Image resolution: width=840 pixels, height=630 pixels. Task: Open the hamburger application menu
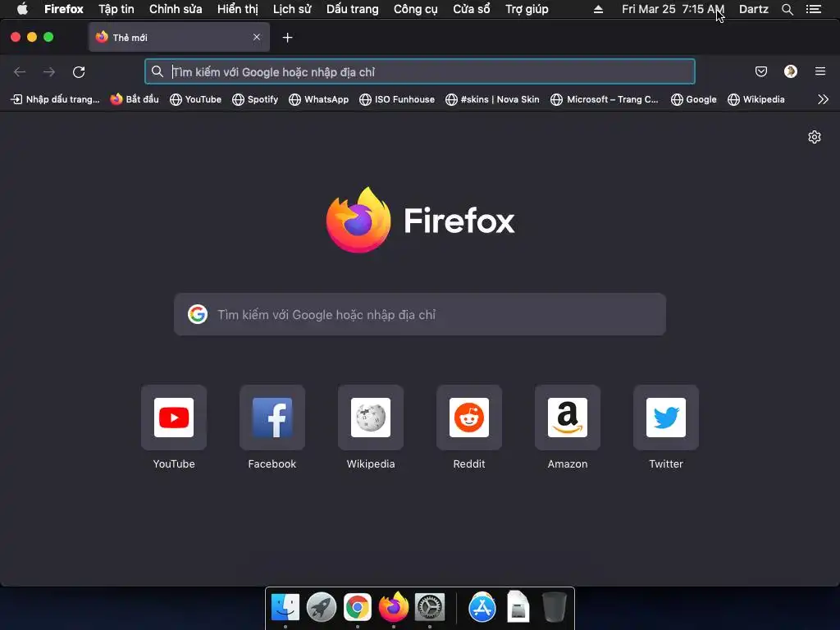click(x=820, y=71)
